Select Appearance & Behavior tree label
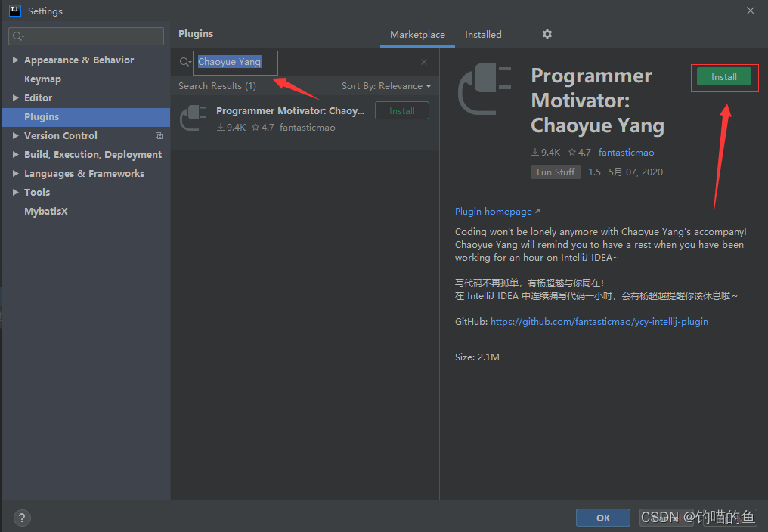Viewport: 768px width, 532px height. point(79,60)
